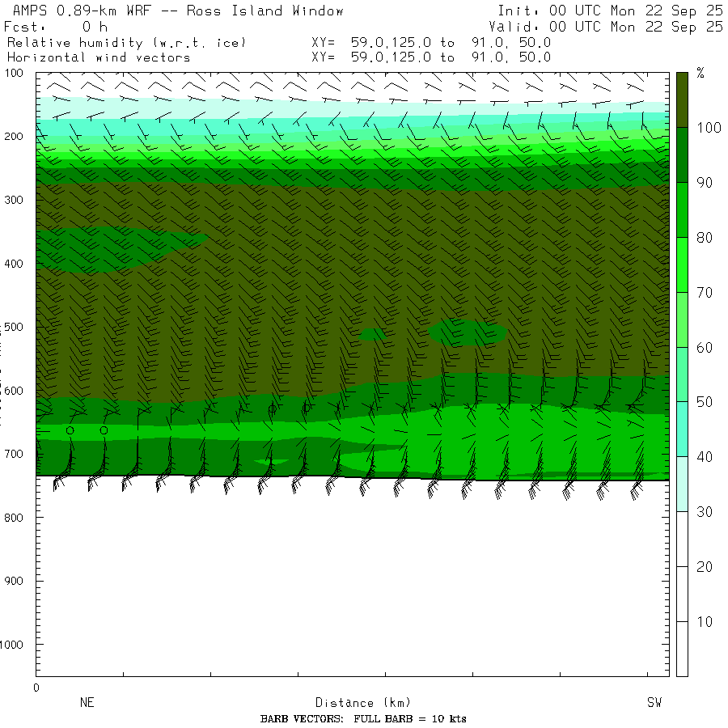Click the colorbar label '100'
The height and width of the screenshot is (728, 728).
coord(709,128)
